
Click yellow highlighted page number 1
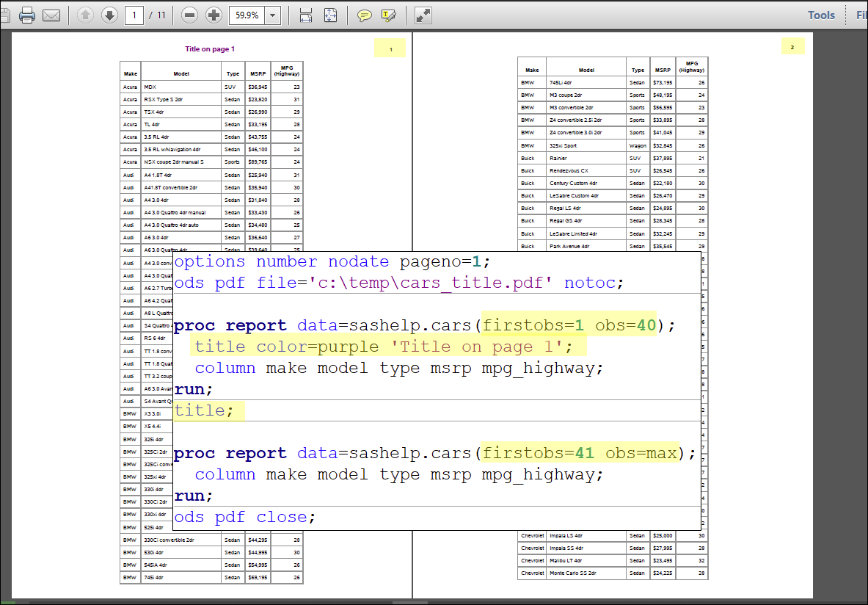pyautogui.click(x=390, y=48)
